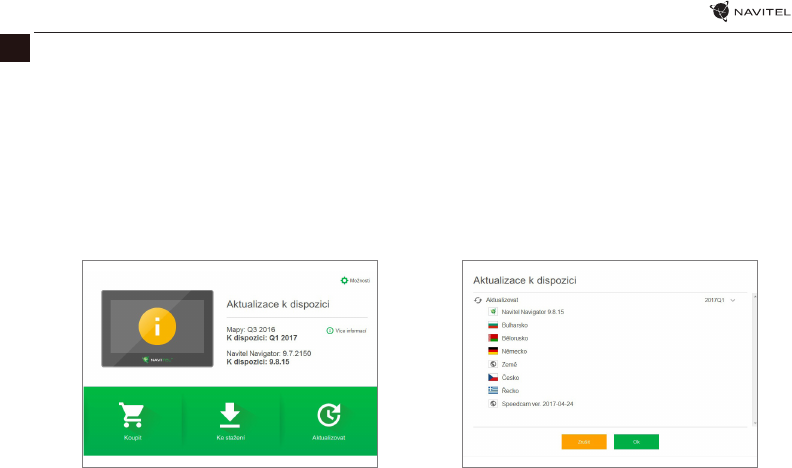Click the yellow info icon on device image
The height and width of the screenshot is (468, 792).
pos(157,327)
